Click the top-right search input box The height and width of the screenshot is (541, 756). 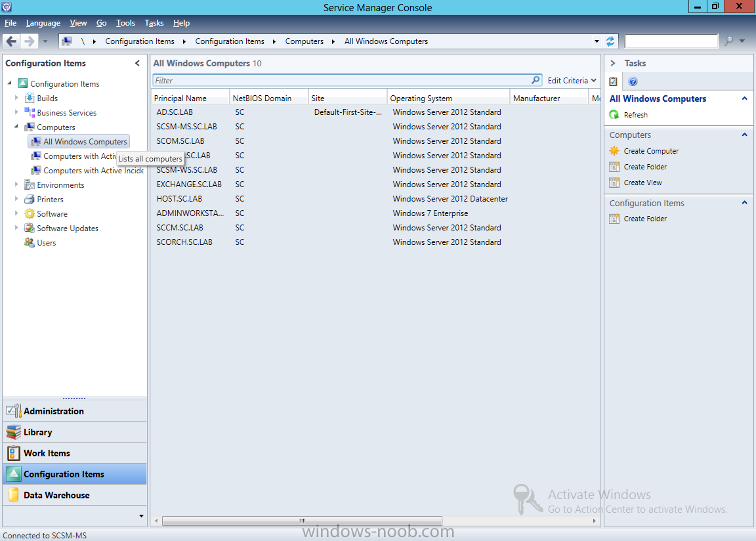(671, 41)
